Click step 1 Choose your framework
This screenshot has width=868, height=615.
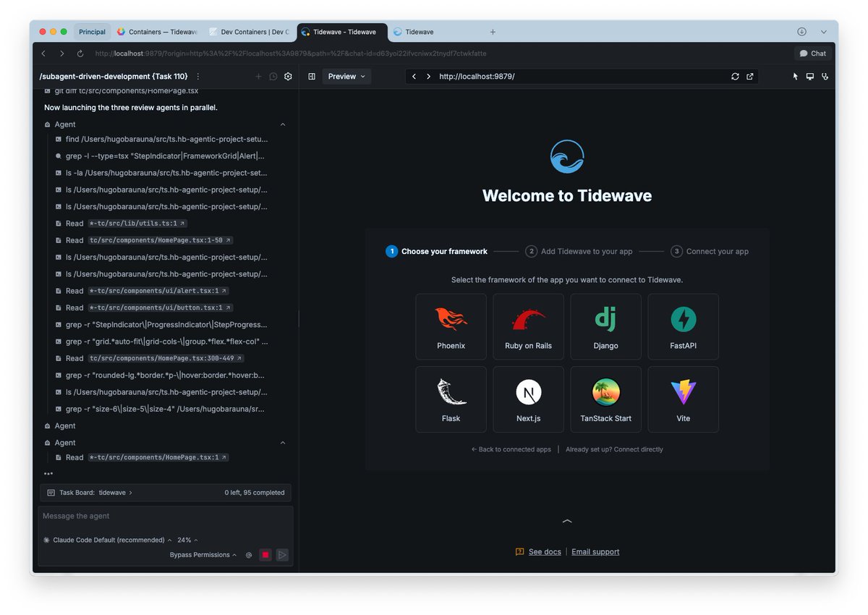click(436, 252)
